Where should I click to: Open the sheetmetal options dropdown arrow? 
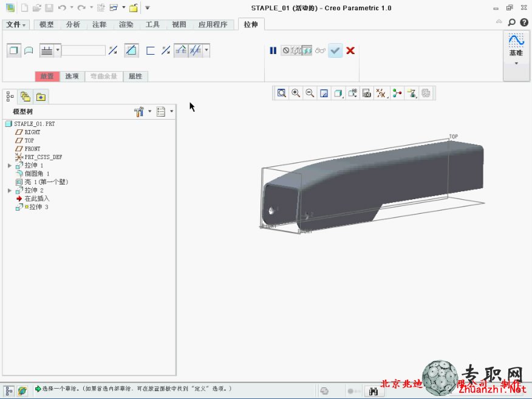(x=206, y=50)
